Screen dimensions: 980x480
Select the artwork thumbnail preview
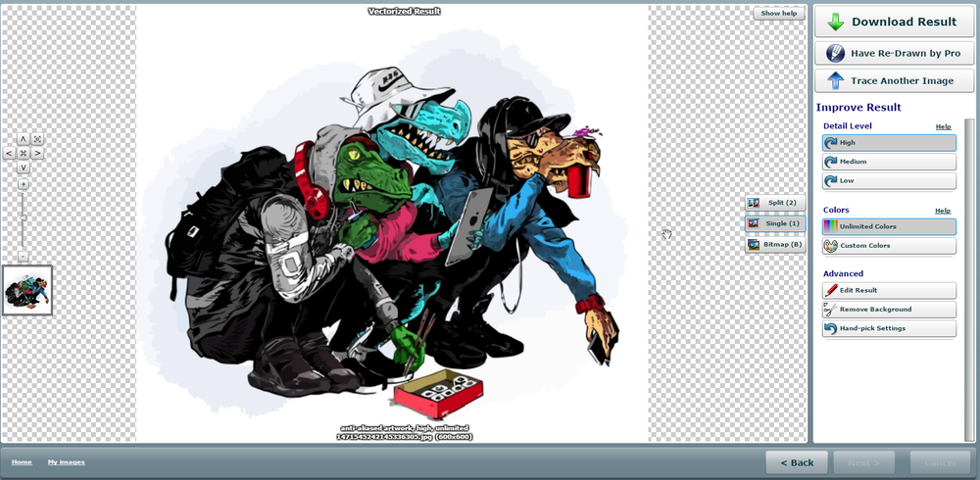click(x=27, y=290)
